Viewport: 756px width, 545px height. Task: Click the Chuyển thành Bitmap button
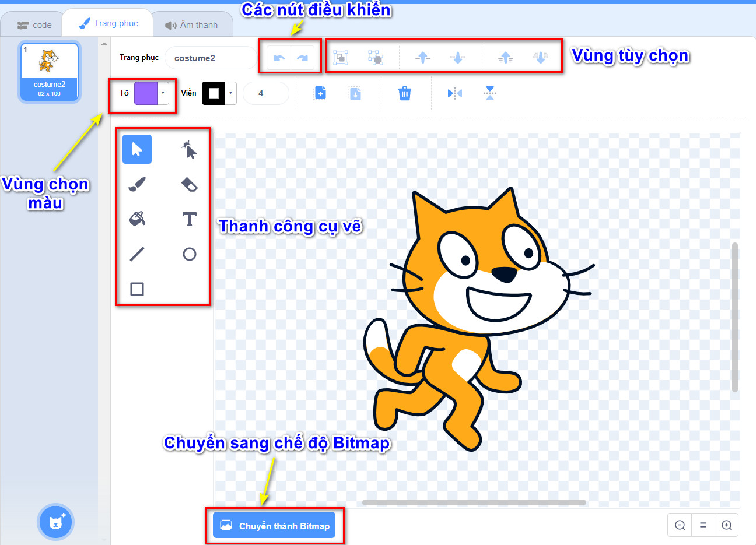tap(274, 526)
